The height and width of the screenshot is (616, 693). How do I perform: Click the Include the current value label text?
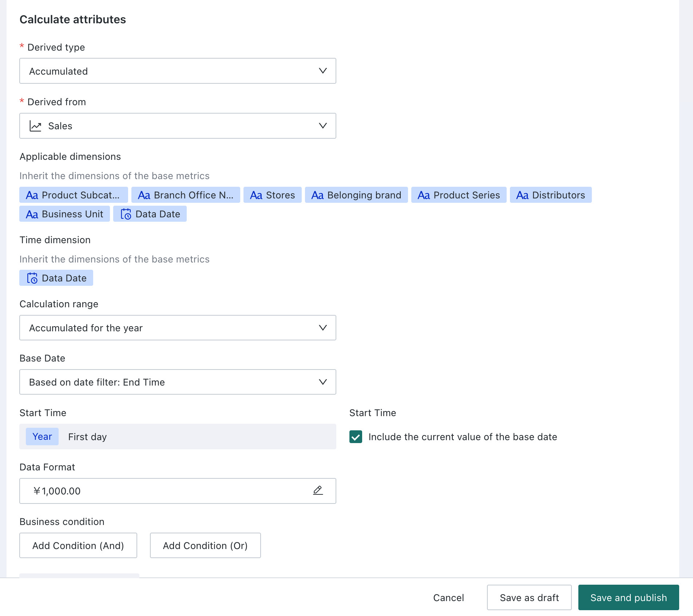pos(463,437)
